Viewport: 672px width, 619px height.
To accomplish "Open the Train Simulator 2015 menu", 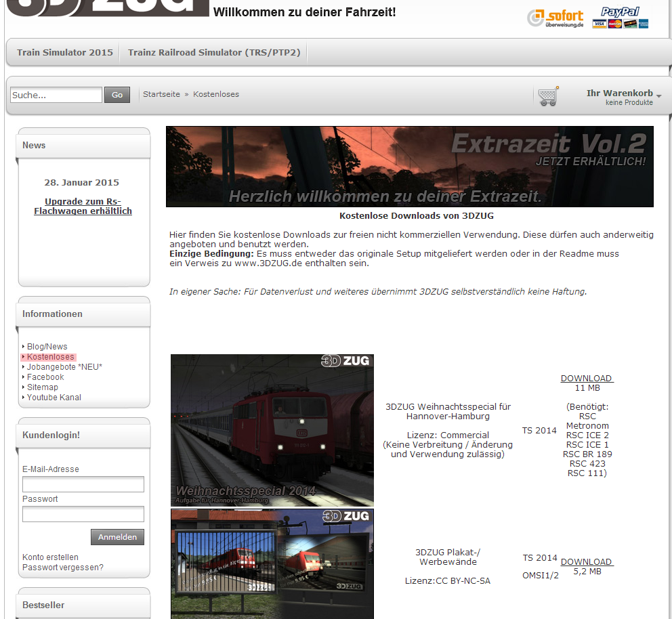I will [65, 52].
